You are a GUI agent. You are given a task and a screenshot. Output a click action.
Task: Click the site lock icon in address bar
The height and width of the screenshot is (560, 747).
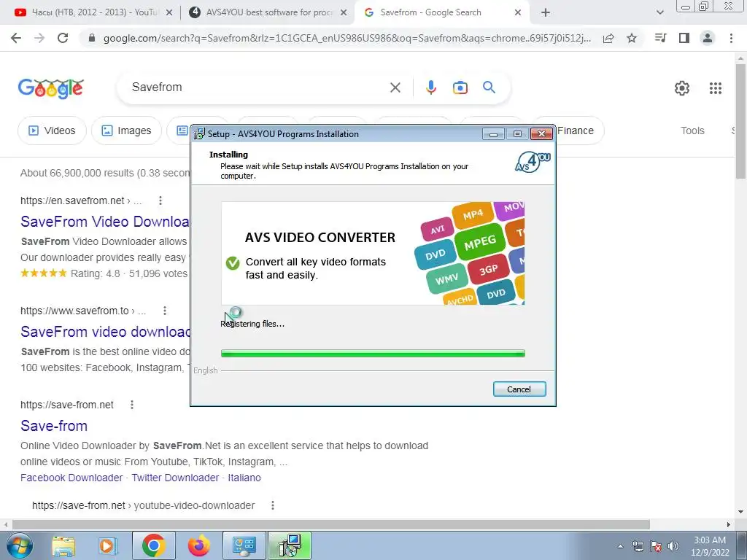92,38
